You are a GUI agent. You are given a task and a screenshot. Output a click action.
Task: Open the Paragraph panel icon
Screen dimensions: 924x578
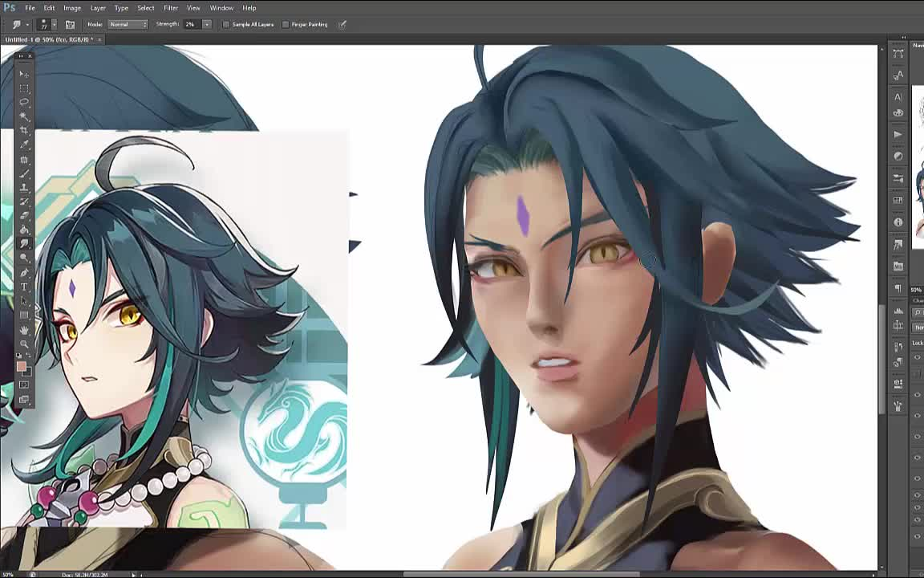[898, 288]
